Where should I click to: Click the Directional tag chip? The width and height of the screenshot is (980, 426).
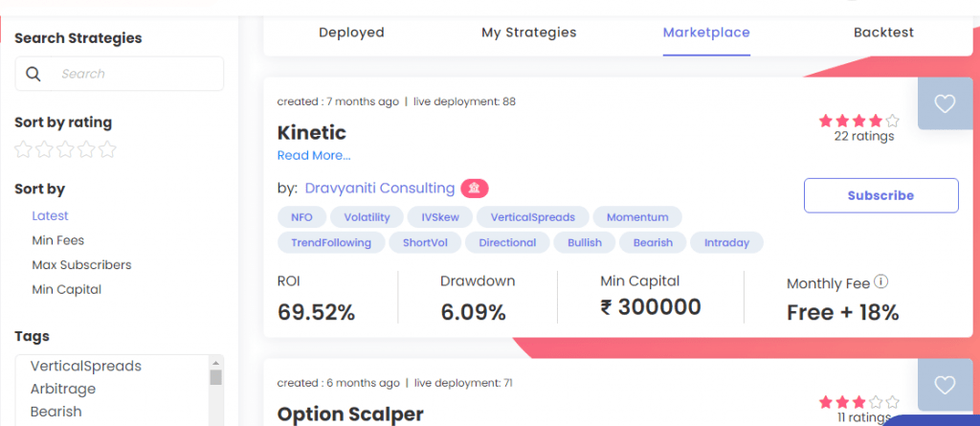coord(507,243)
